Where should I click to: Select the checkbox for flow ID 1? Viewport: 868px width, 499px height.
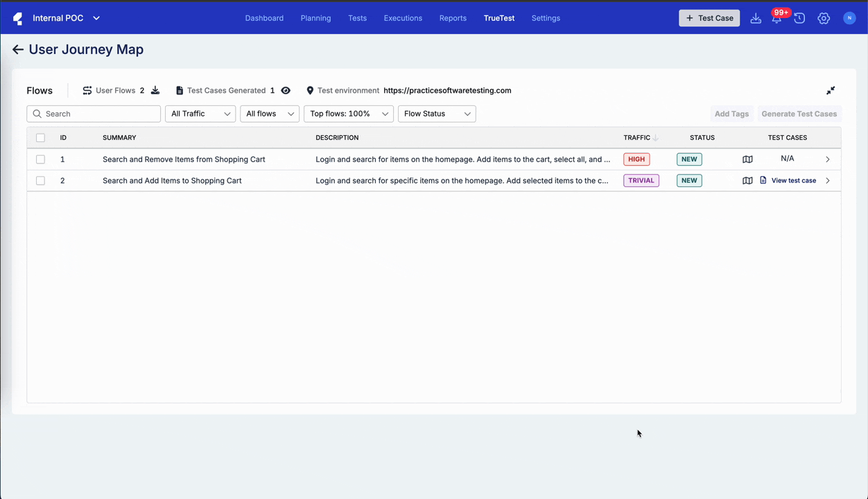coord(40,159)
